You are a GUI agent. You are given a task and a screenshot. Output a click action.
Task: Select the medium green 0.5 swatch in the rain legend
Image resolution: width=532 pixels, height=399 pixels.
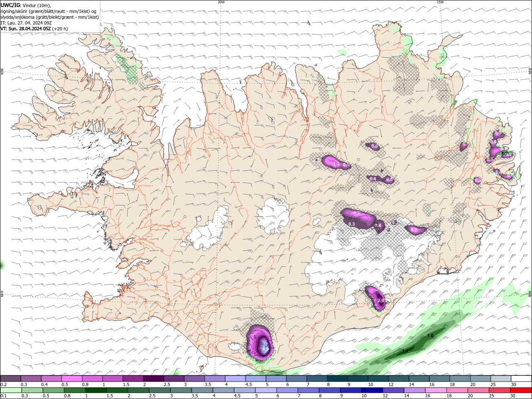pos(53,390)
